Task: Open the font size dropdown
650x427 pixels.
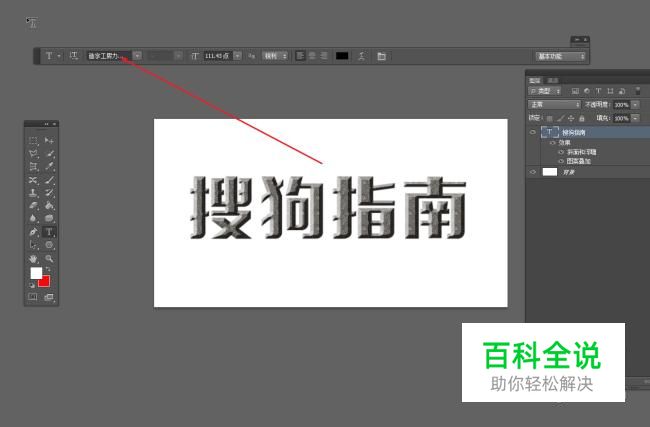Action: pos(238,56)
